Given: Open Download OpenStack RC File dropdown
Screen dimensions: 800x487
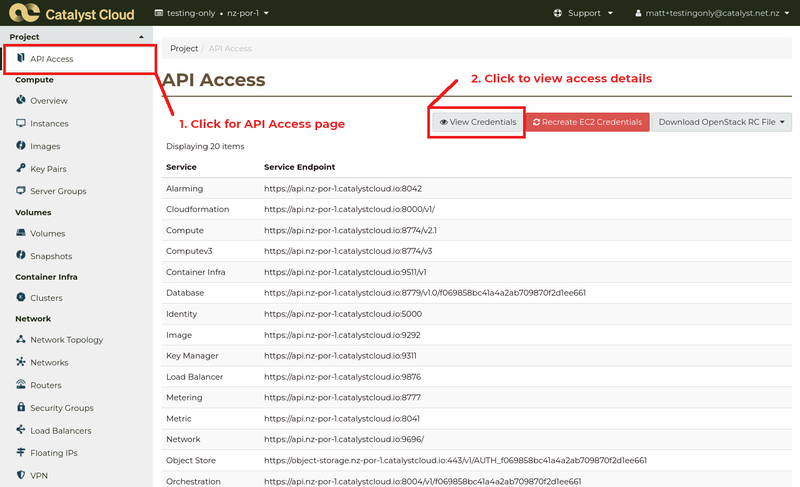Looking at the screenshot, I should (x=721, y=122).
